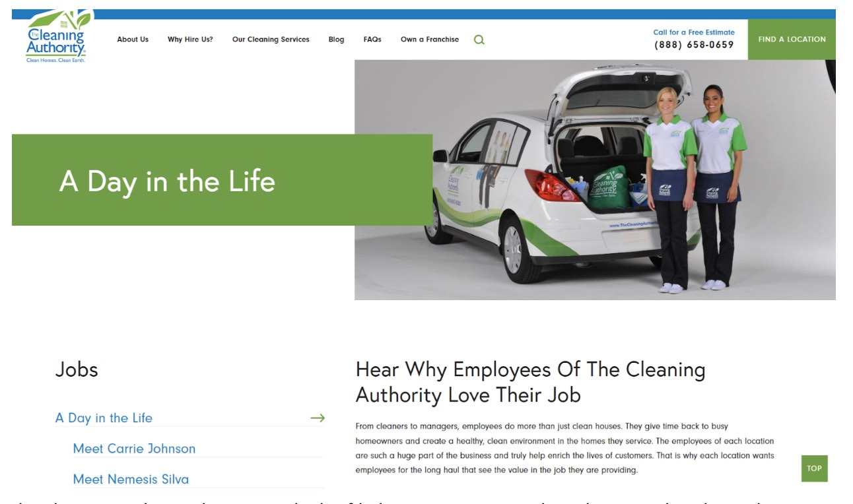This screenshot has height=504, width=853.
Task: Click arrow icon beside A Day in the Life
Action: click(318, 418)
